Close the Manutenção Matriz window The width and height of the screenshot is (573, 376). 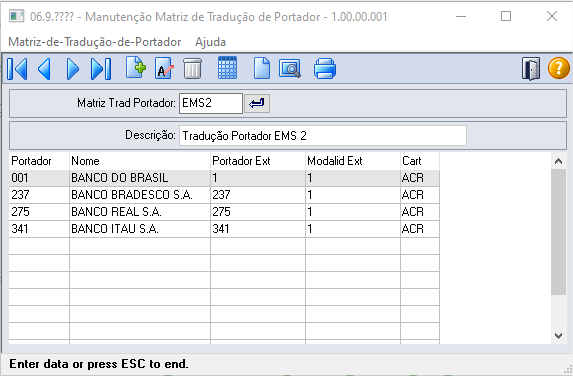[x=552, y=16]
